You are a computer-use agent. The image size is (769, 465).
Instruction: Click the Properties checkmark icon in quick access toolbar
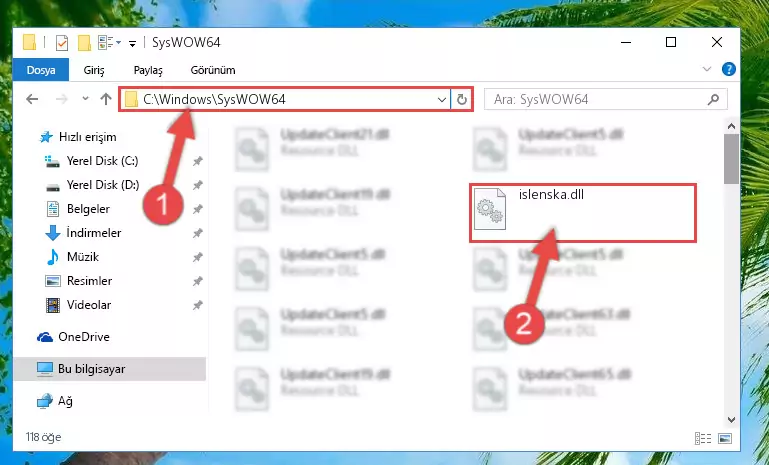tap(62, 43)
